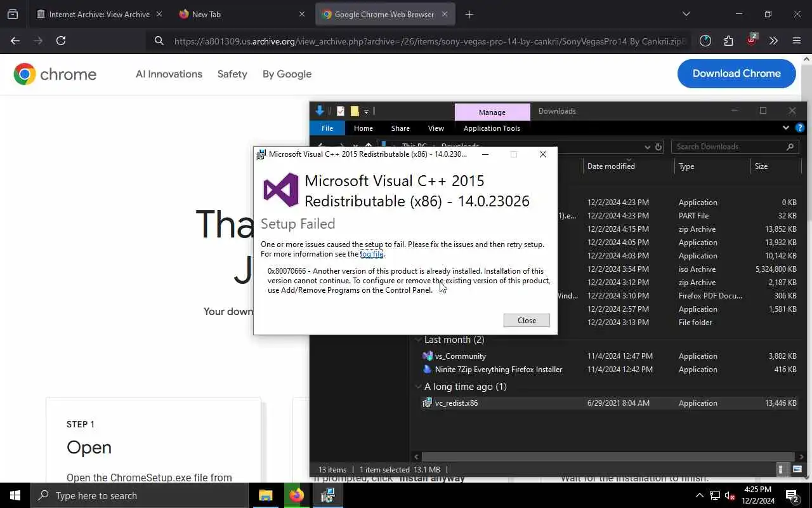Open the View tab in Explorer ribbon

click(x=436, y=128)
